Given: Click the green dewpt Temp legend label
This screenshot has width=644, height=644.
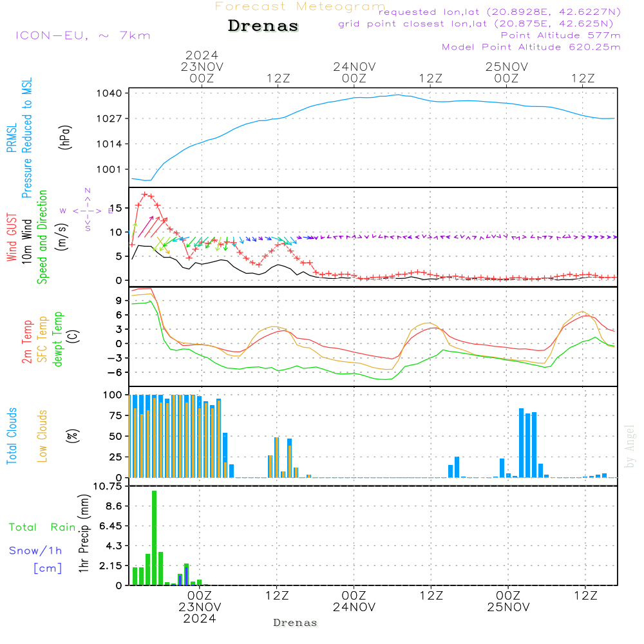Looking at the screenshot, I should click(x=59, y=339).
